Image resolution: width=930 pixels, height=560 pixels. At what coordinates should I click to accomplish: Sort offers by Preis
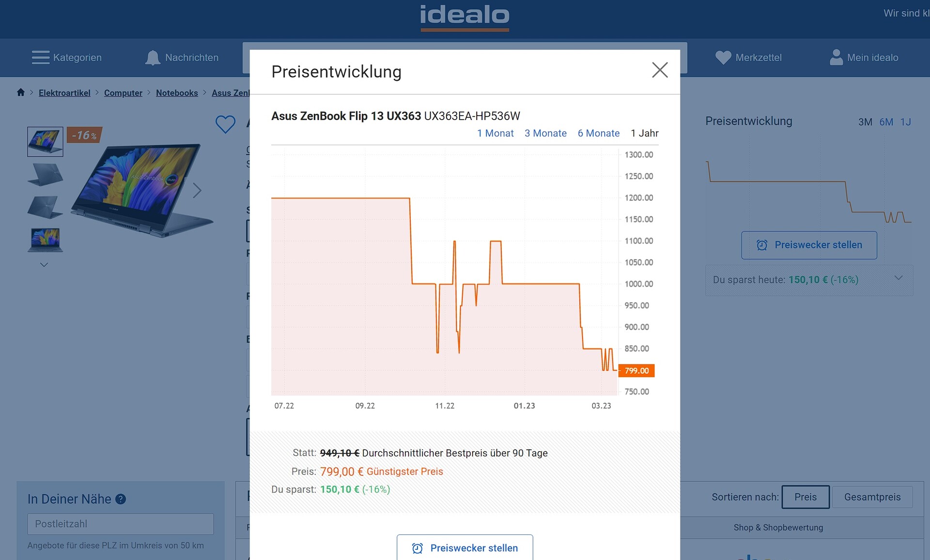pos(805,497)
